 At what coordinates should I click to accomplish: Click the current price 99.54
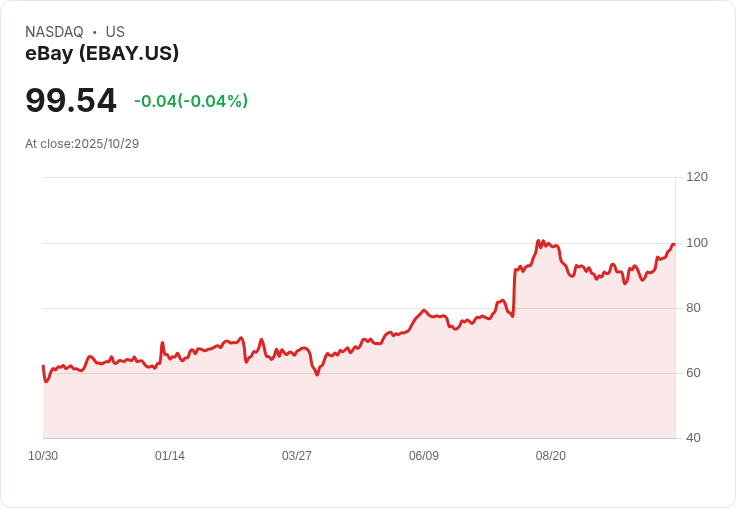pyautogui.click(x=71, y=100)
